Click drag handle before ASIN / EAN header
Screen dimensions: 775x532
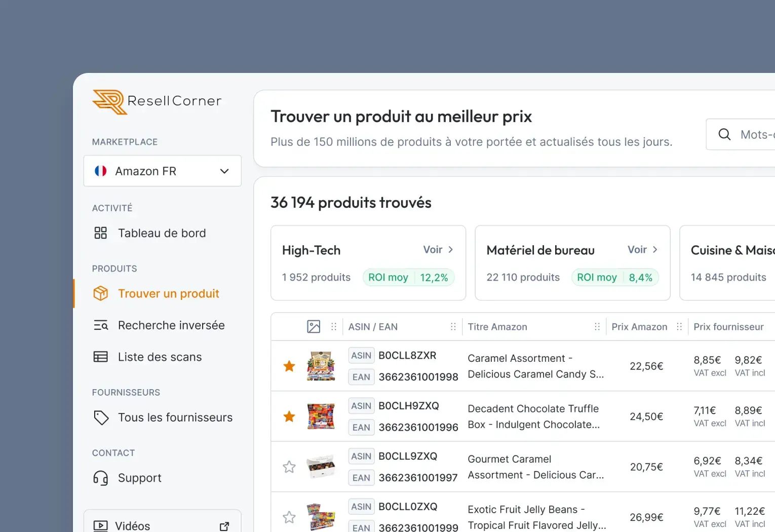334,327
